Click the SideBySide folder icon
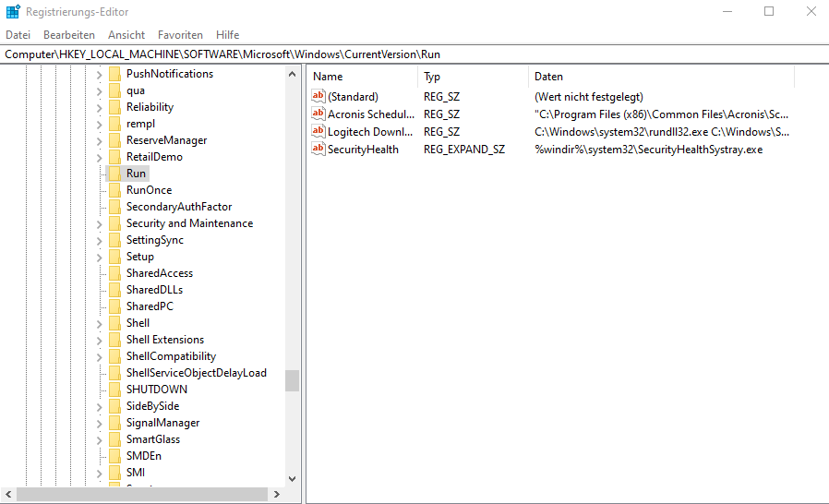 [114, 406]
